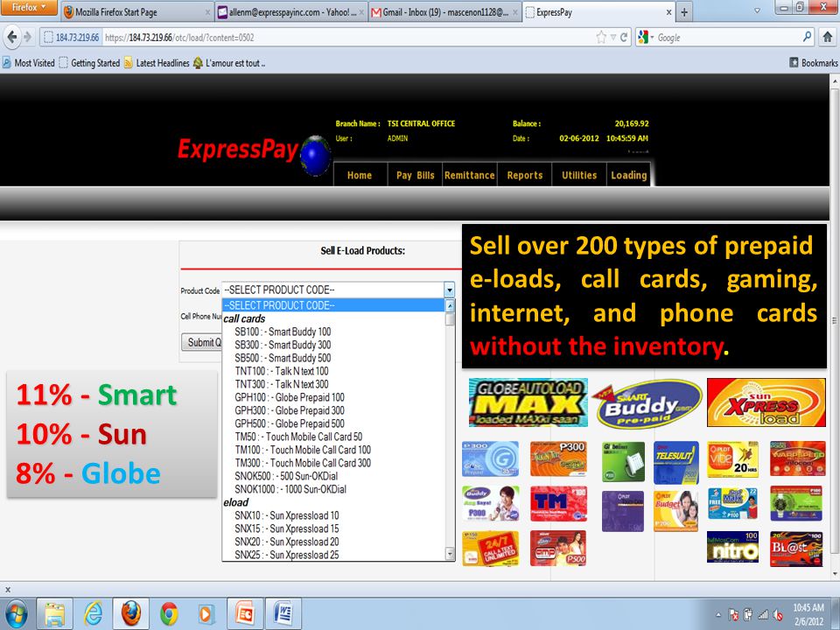This screenshot has width=840, height=630.
Task: Open Google Chrome from the taskbar
Action: click(169, 614)
